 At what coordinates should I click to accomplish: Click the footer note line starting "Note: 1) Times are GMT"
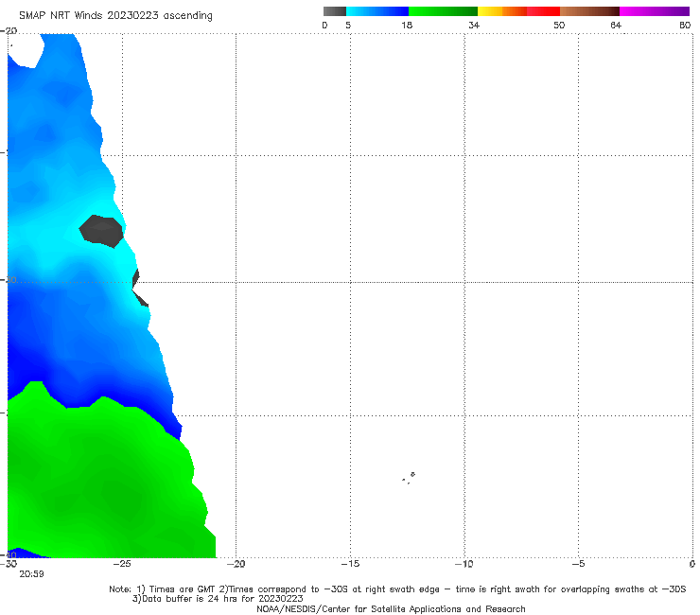point(397,589)
